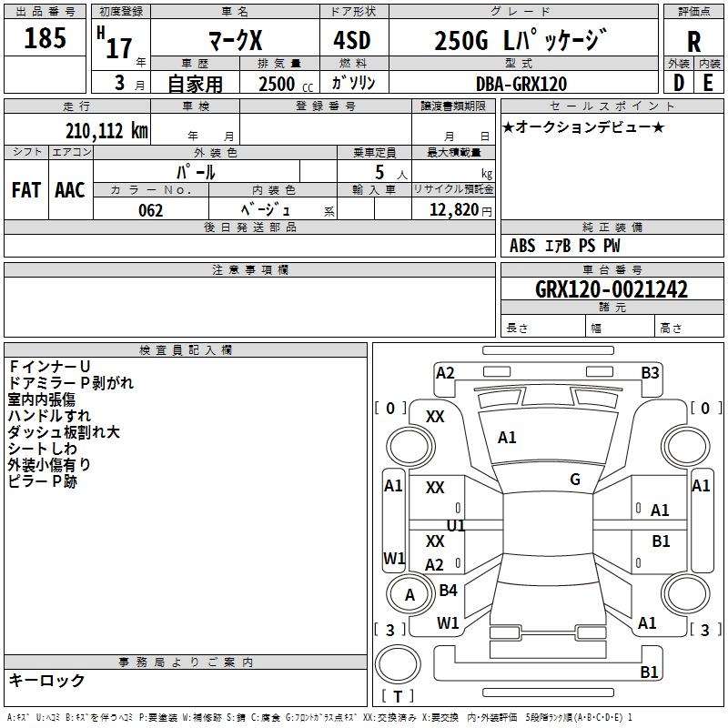Select the B4 mark on the car diagram

pos(448,590)
